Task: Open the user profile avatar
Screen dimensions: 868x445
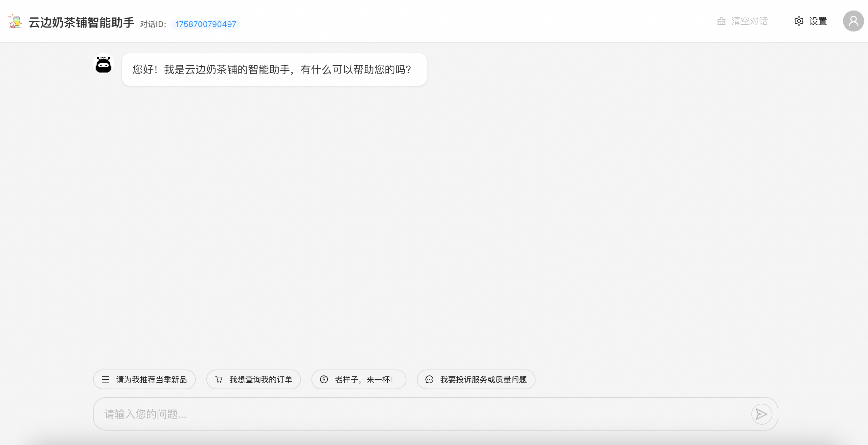Action: [x=853, y=21]
